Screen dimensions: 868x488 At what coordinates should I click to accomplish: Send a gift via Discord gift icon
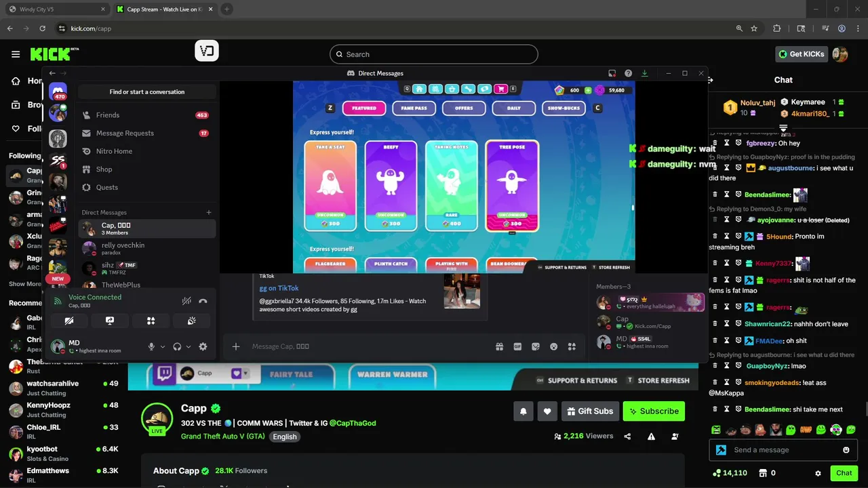(499, 346)
